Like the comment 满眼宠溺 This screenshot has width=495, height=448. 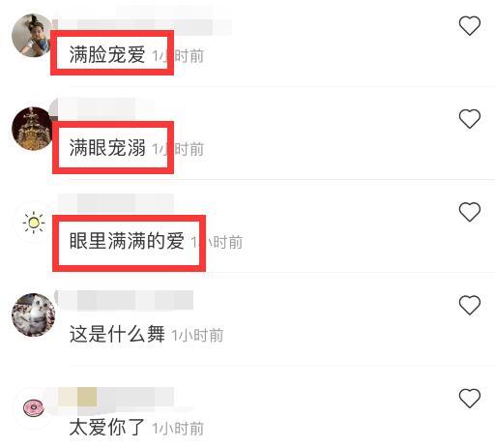click(x=470, y=119)
